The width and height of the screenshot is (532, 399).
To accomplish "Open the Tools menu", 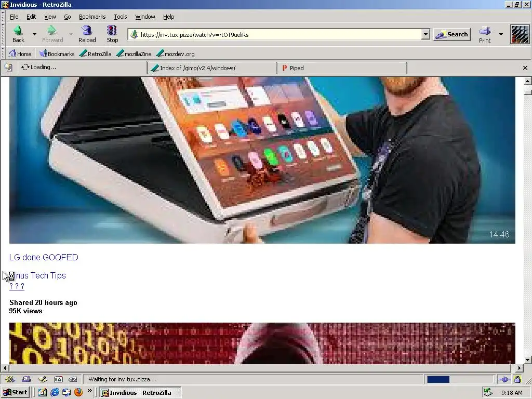I will click(x=120, y=17).
